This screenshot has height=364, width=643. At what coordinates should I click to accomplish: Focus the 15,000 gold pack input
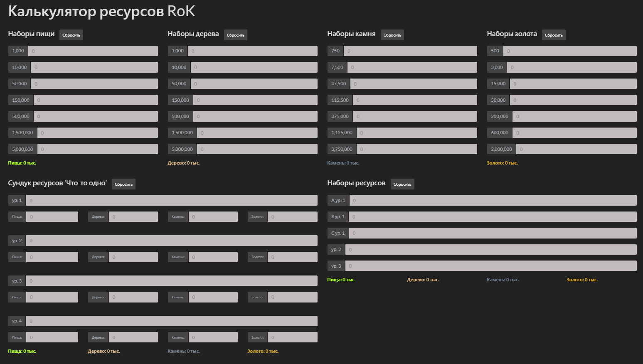[x=573, y=84]
